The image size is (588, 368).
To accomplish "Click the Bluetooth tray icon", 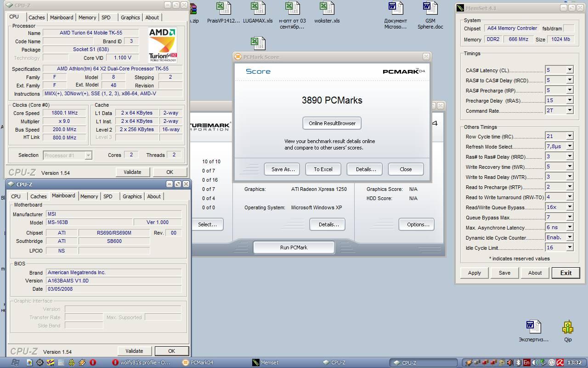I will (x=518, y=362).
